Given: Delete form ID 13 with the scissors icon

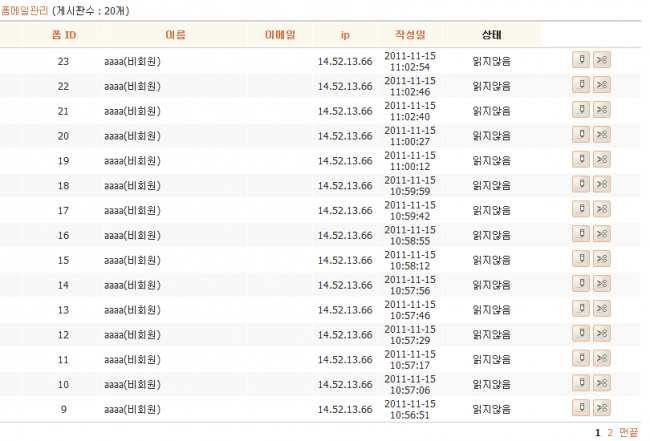Looking at the screenshot, I should 601,308.
